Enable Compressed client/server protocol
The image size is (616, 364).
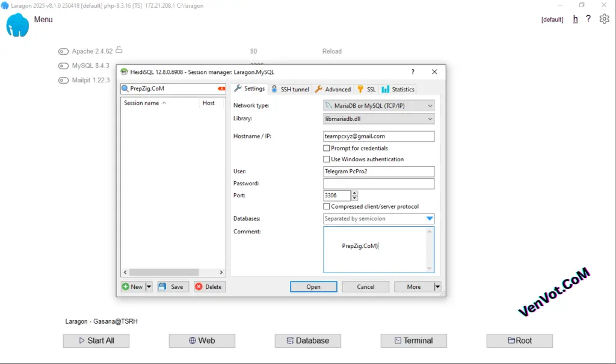click(x=326, y=206)
